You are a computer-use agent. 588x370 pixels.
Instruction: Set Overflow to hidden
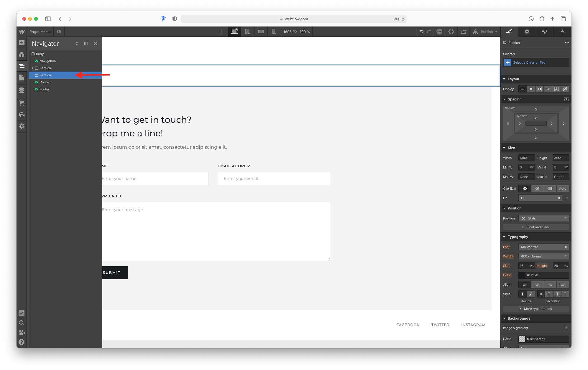tap(537, 189)
